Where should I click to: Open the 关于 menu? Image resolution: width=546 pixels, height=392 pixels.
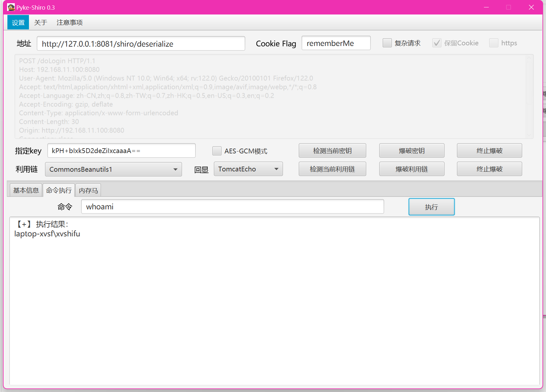[x=41, y=23]
